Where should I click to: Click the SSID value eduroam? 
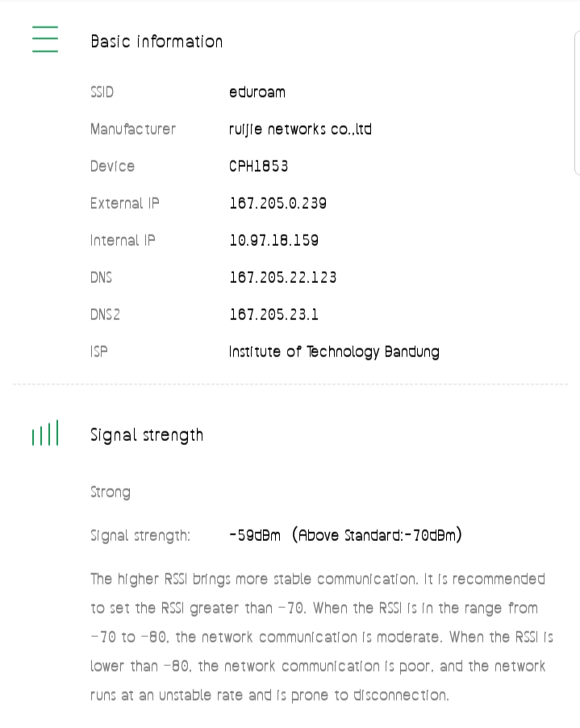tap(257, 92)
